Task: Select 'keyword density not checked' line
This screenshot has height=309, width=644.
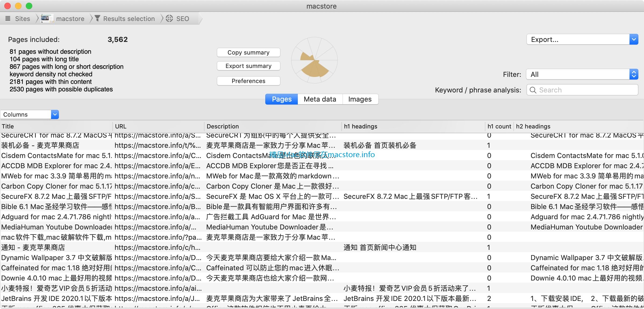Action: (51, 74)
